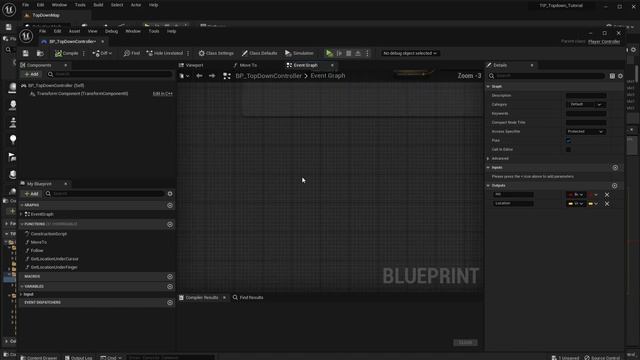Add a new function with Functions plus icon
This screenshot has height=360, width=640.
(170, 224)
